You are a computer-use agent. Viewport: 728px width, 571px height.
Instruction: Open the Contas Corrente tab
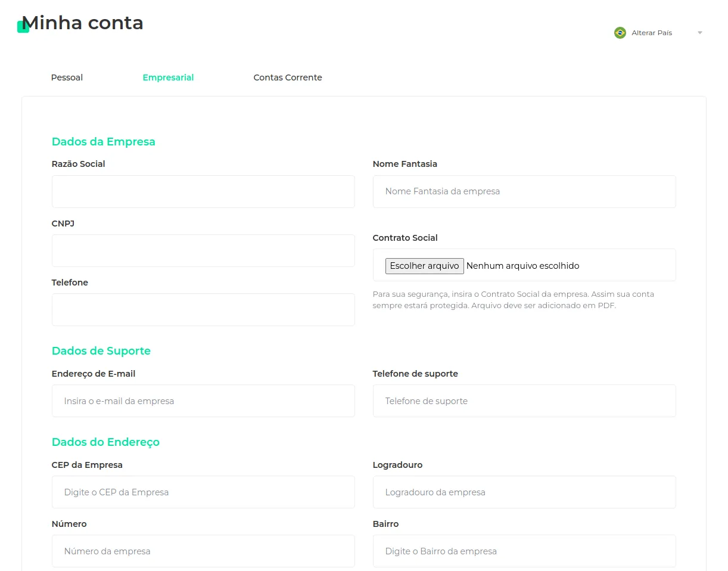pyautogui.click(x=288, y=77)
